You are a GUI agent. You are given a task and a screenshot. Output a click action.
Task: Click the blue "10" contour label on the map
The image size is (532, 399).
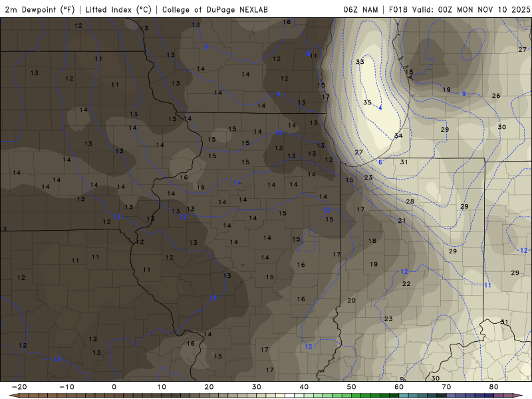(279, 132)
